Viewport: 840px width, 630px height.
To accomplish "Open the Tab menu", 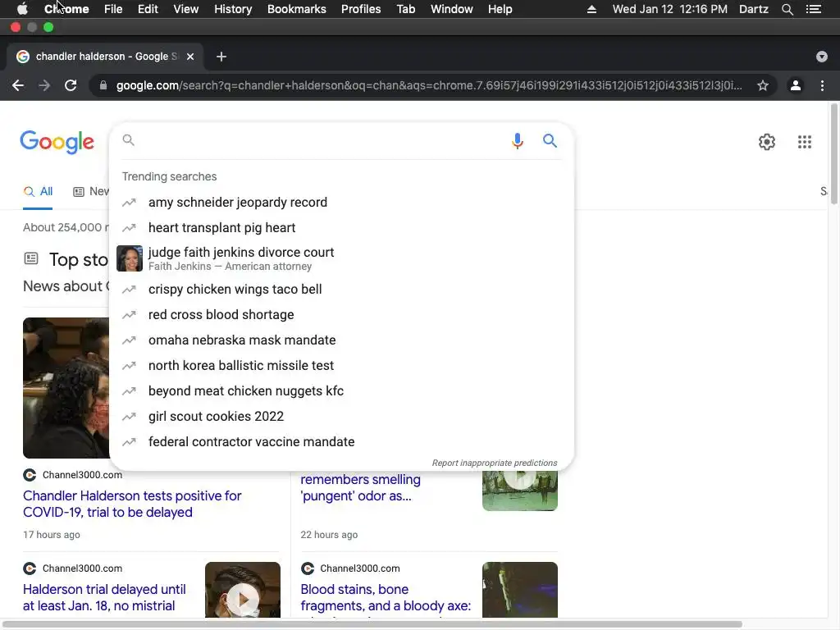I will pyautogui.click(x=406, y=9).
